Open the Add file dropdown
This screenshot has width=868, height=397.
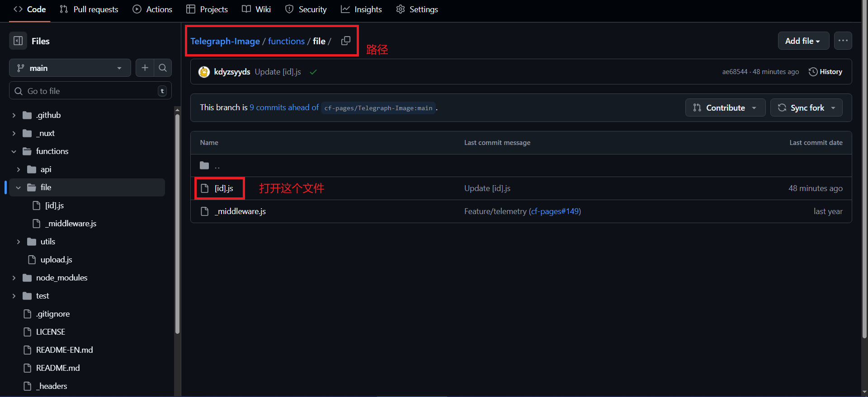coord(803,41)
